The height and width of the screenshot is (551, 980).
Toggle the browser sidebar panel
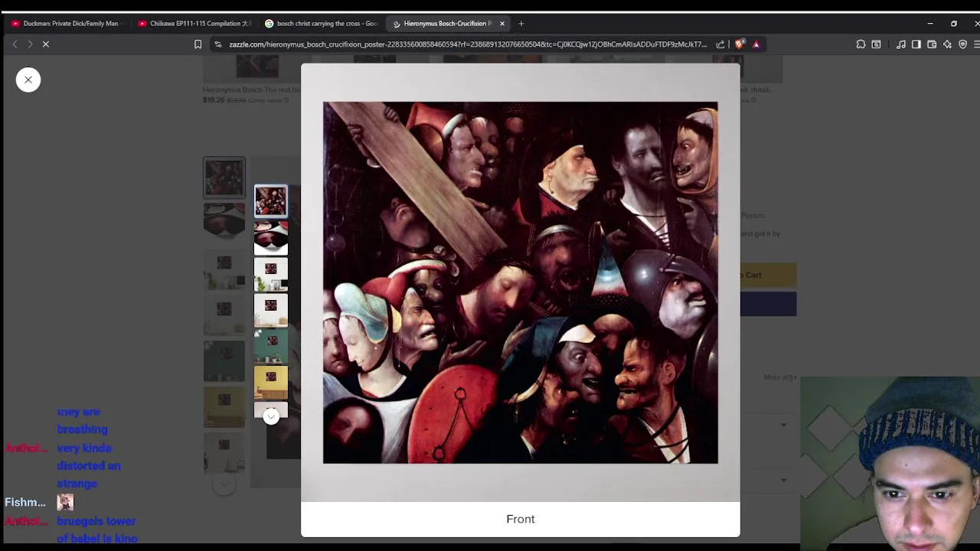916,44
